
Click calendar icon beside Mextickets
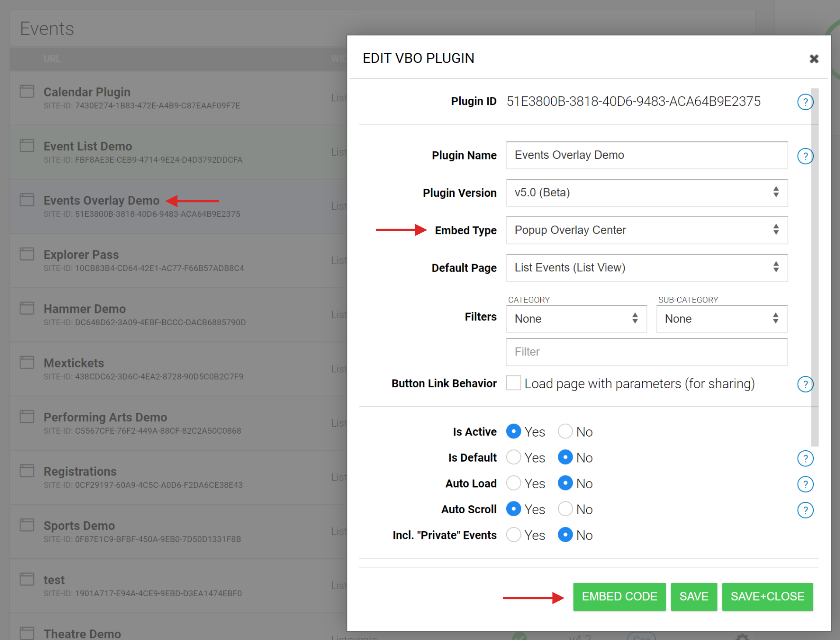[27, 362]
